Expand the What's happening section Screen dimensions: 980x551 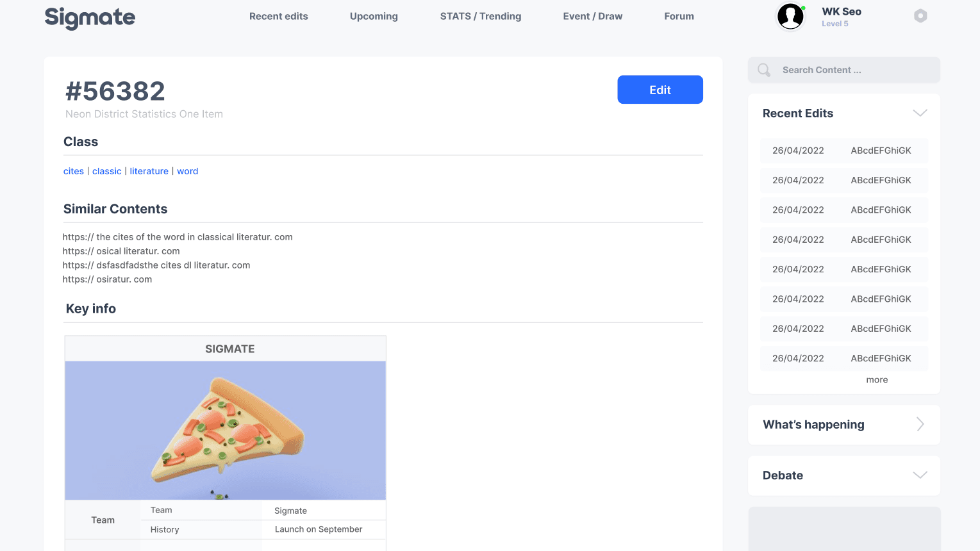pos(920,424)
